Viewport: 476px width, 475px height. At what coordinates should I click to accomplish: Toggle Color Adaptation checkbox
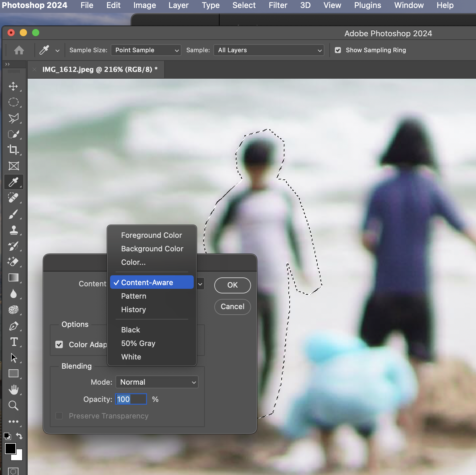pos(59,344)
